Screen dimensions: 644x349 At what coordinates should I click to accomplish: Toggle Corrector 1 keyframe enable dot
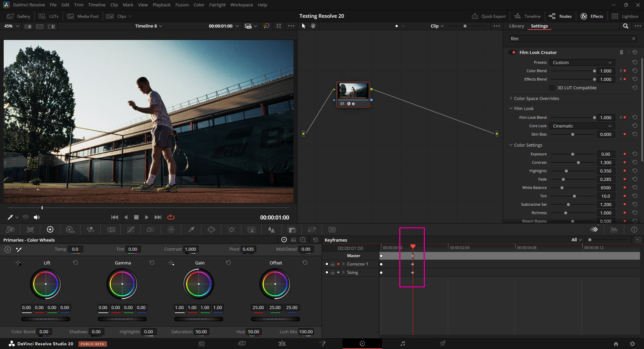[327, 264]
